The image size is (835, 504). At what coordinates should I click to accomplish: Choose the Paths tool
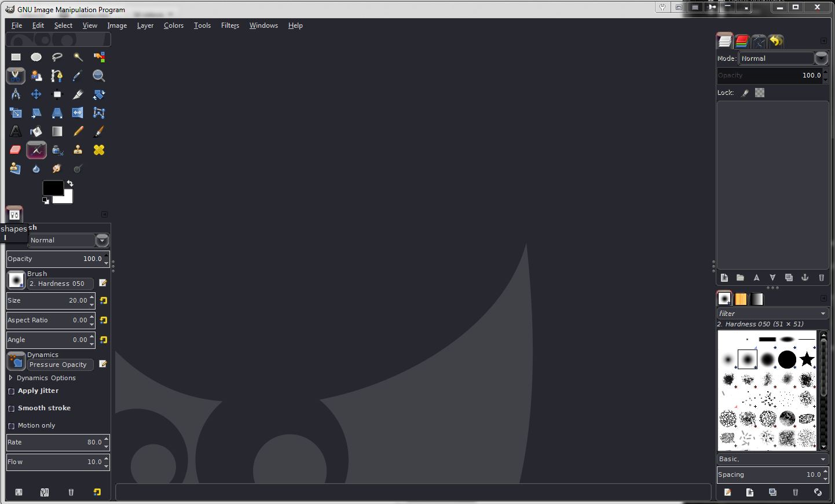pos(57,76)
